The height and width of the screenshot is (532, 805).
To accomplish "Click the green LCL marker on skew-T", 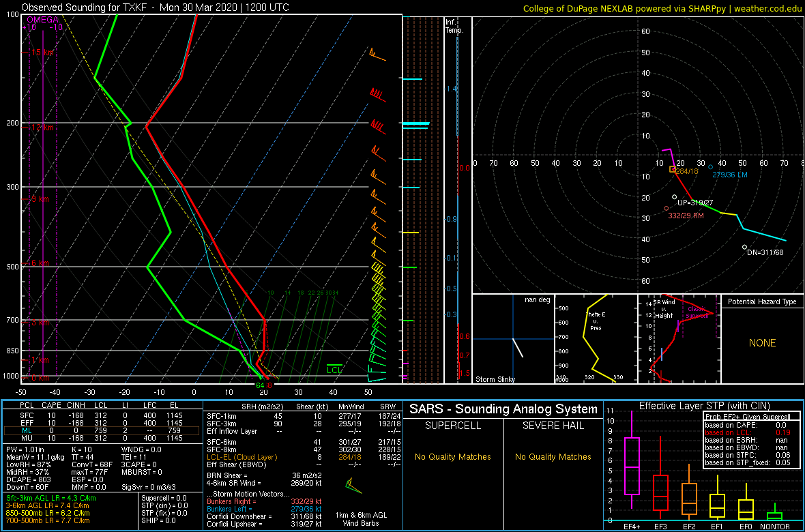I will pos(334,369).
